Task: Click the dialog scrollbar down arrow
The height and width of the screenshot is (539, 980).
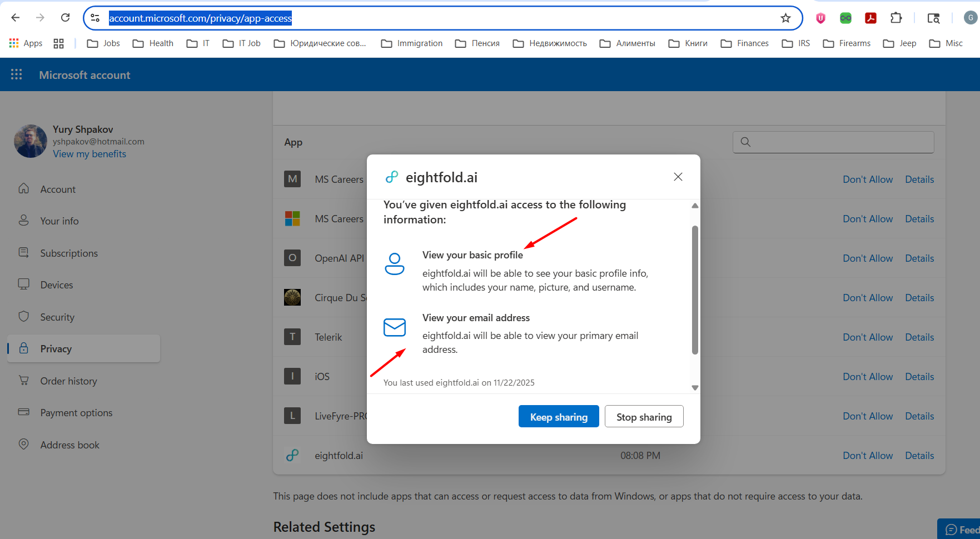Action: (695, 388)
